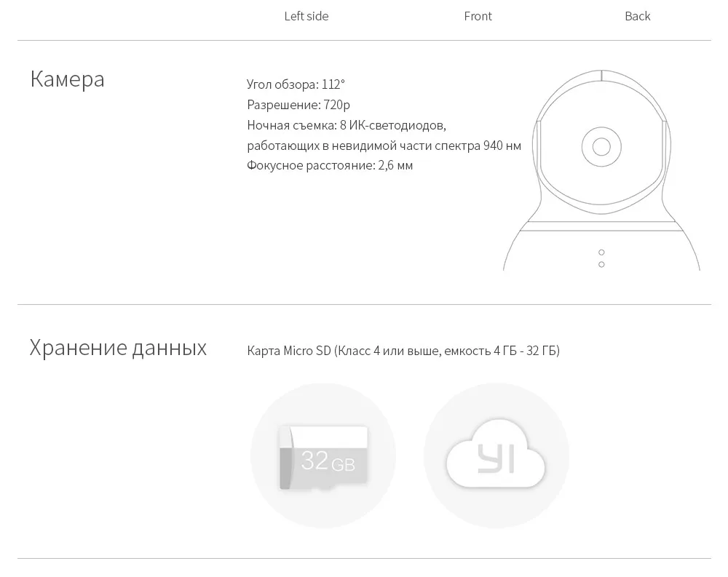Click the camera outline drawing
The image size is (728, 577).
coord(601,170)
